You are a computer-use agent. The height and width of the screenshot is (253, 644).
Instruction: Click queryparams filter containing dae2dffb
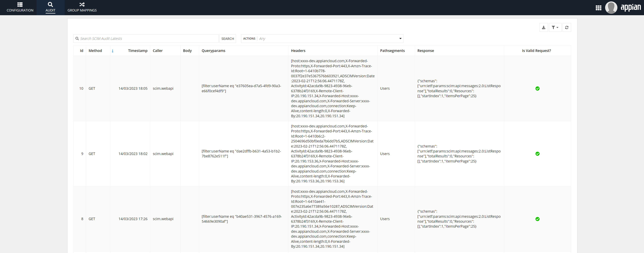click(241, 154)
